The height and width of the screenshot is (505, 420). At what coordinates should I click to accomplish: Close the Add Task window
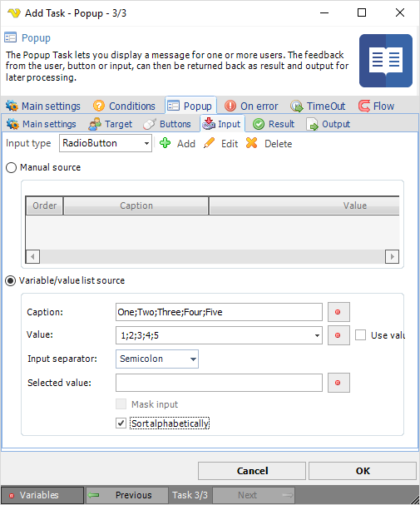click(400, 12)
